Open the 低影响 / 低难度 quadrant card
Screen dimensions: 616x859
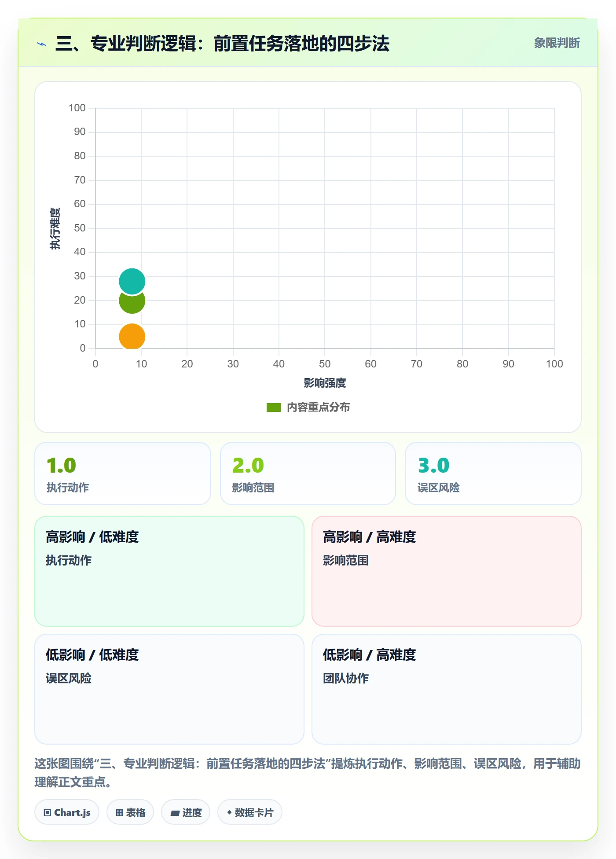click(169, 689)
